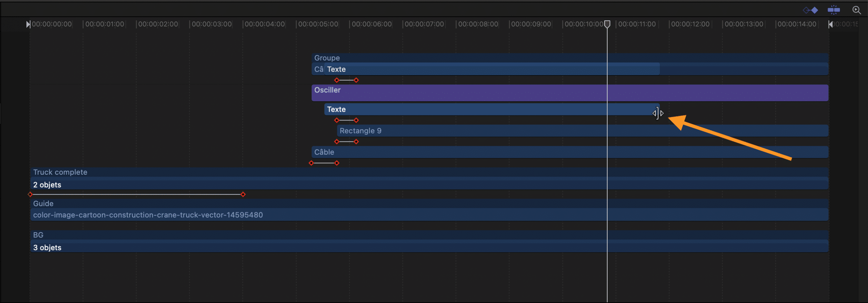The image size is (868, 303).
Task: Click the ending keyframe under 2 objets
Action: (x=243, y=194)
